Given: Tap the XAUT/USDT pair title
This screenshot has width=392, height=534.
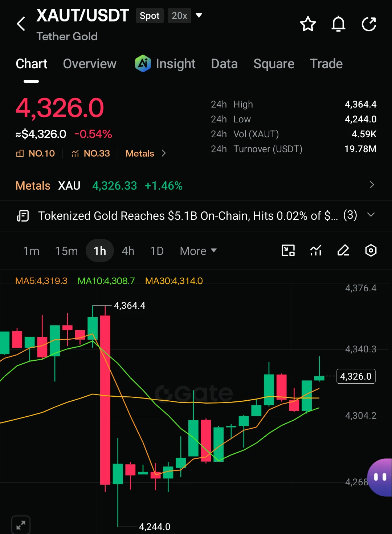Looking at the screenshot, I should tap(83, 15).
